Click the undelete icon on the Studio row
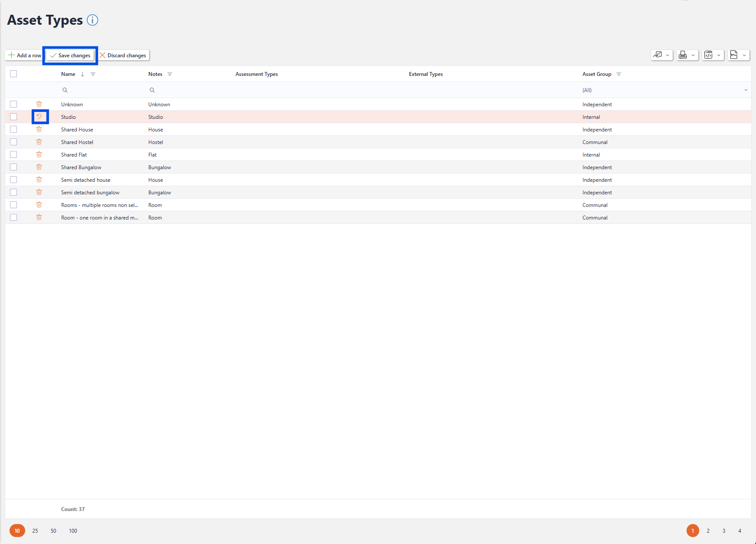 pyautogui.click(x=39, y=117)
